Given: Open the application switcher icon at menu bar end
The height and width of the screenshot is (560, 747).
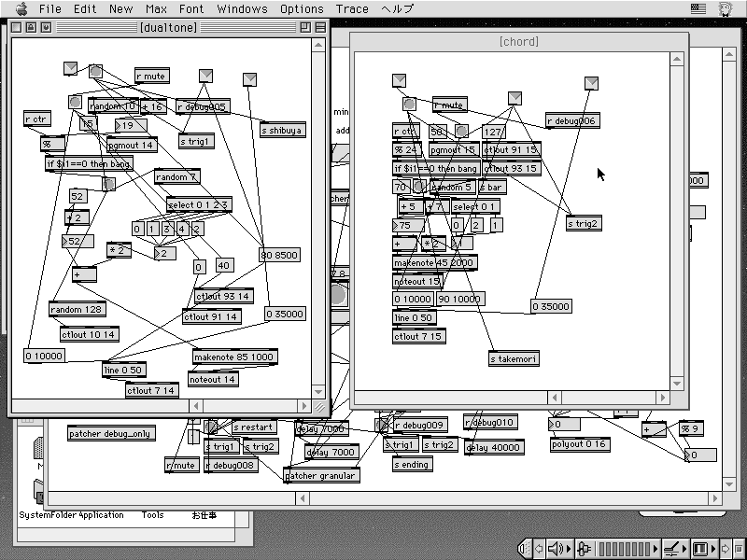Looking at the screenshot, I should pyautogui.click(x=726, y=8).
